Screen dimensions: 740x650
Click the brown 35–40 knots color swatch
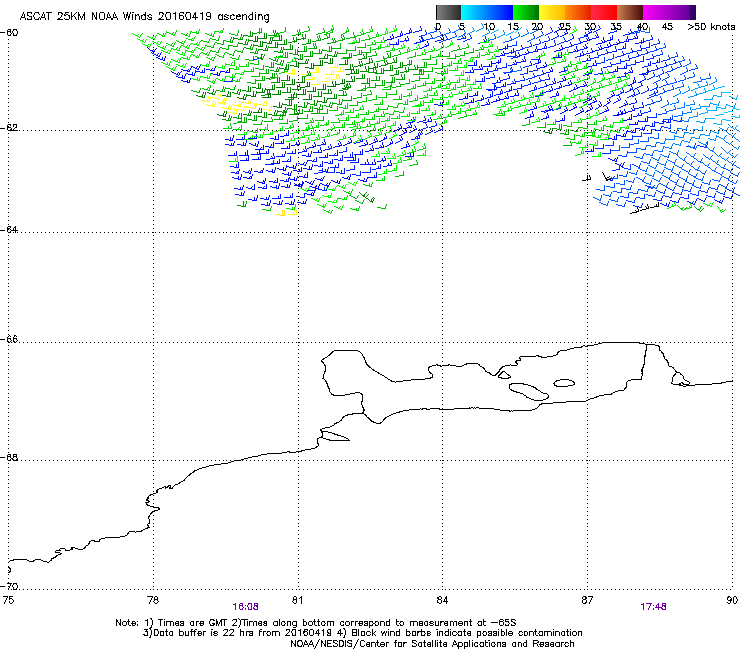(630, 12)
